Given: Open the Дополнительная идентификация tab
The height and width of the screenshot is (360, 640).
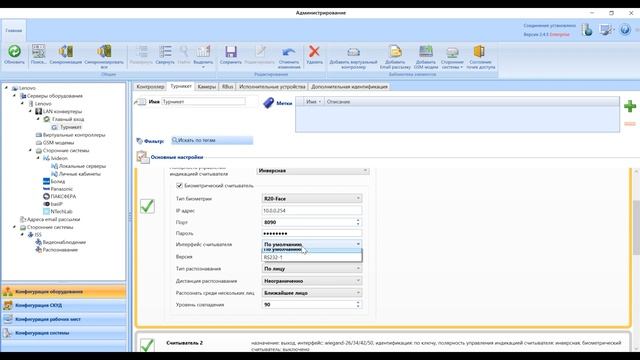Looking at the screenshot, I should pos(349,87).
